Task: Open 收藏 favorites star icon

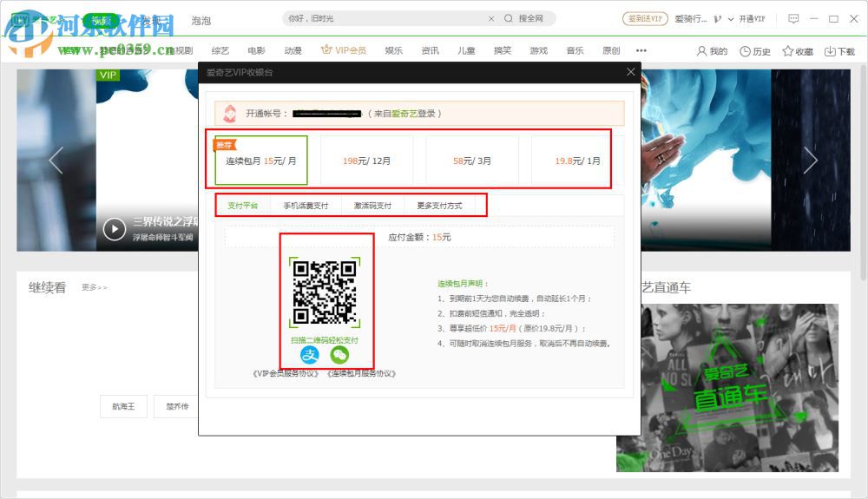Action: [x=798, y=51]
